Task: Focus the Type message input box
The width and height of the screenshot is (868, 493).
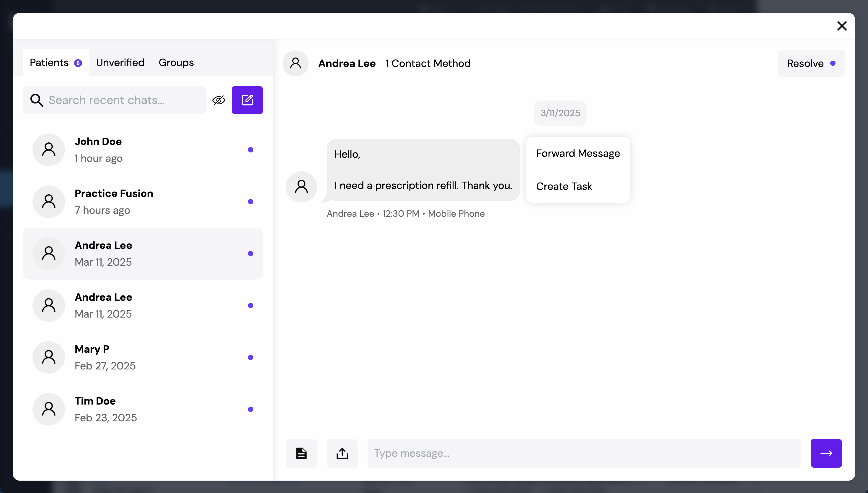Action: (x=584, y=453)
